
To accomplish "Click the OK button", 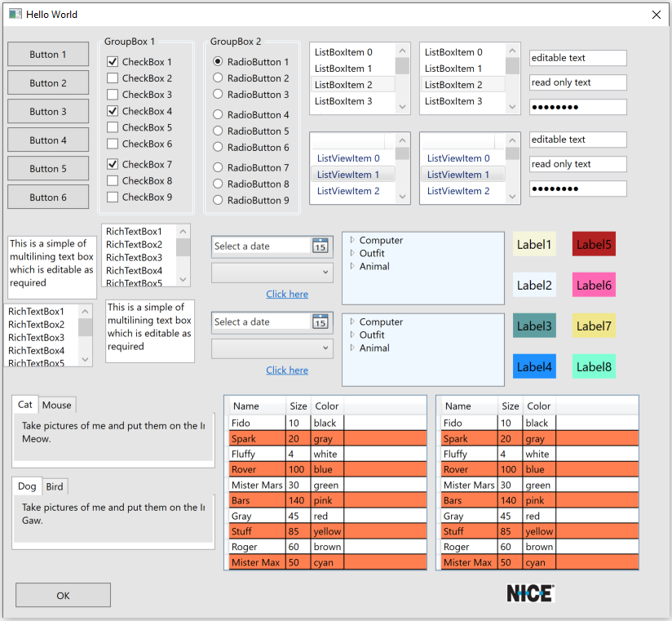I will click(63, 595).
